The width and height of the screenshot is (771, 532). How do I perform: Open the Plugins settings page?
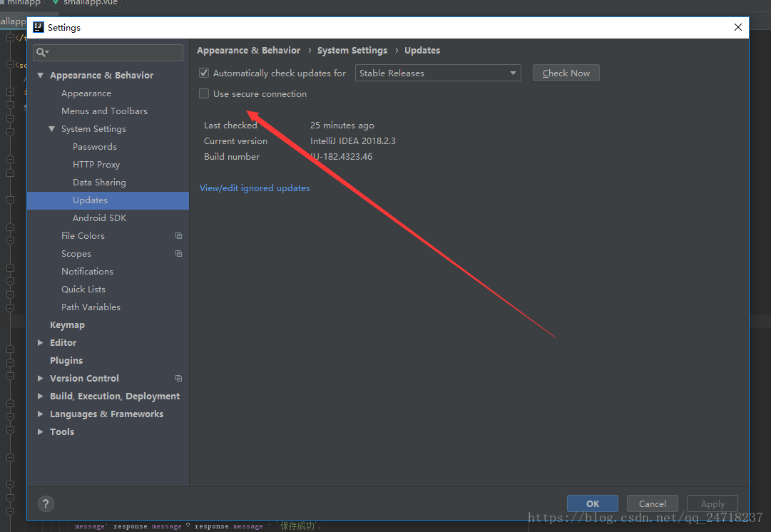66,360
